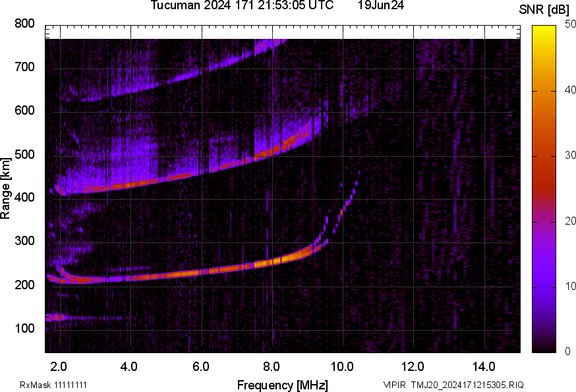Click the range tick label 200
The height and width of the screenshot is (392, 576).
[24, 285]
